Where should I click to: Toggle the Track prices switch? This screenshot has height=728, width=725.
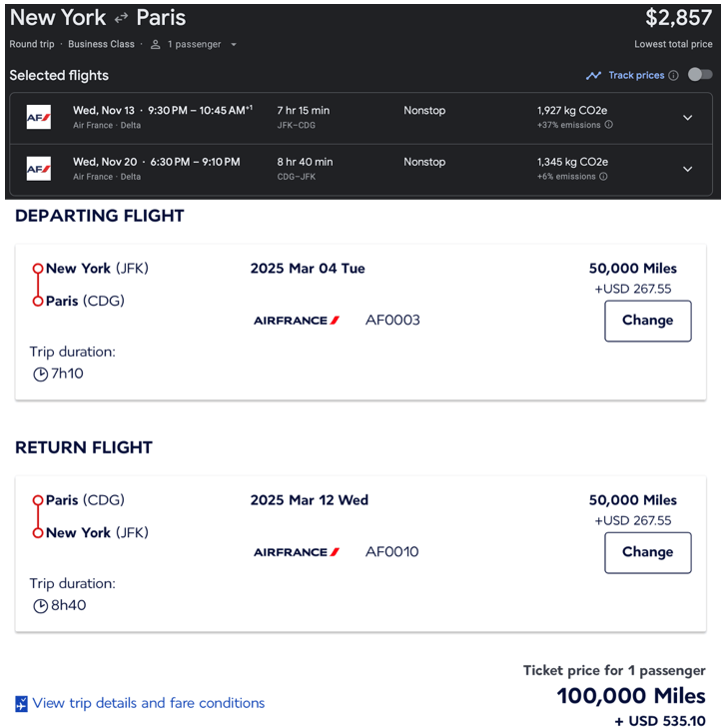point(700,75)
